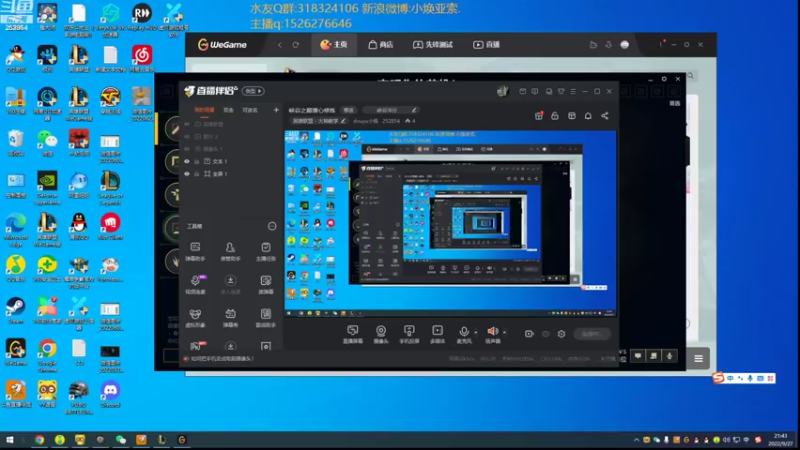Select the 文本 1 source row
The image size is (800, 450).
(231, 161)
